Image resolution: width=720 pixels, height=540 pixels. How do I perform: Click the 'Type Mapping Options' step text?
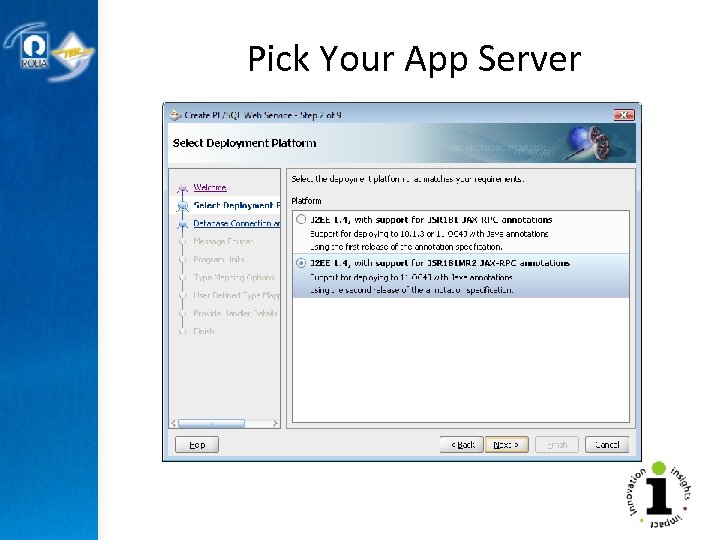coord(234,277)
